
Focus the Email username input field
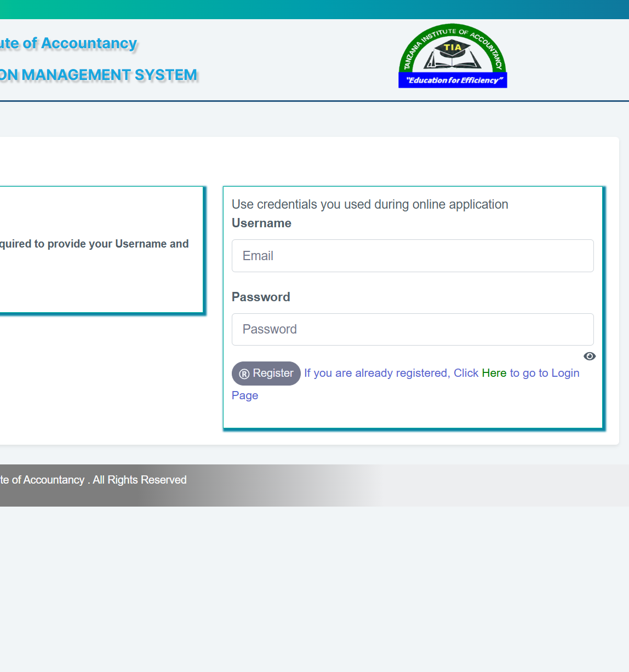(x=413, y=256)
